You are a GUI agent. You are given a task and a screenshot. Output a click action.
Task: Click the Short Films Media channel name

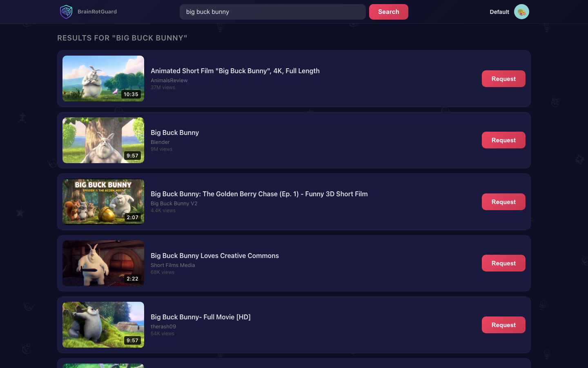click(x=173, y=265)
